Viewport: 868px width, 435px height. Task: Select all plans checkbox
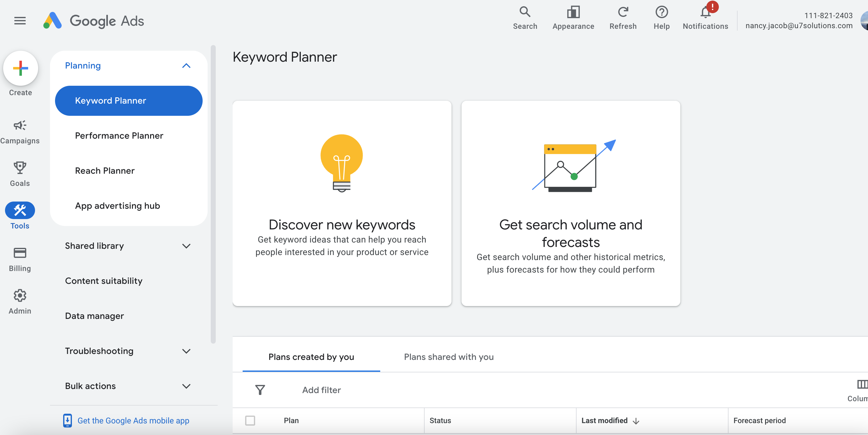[x=250, y=421]
